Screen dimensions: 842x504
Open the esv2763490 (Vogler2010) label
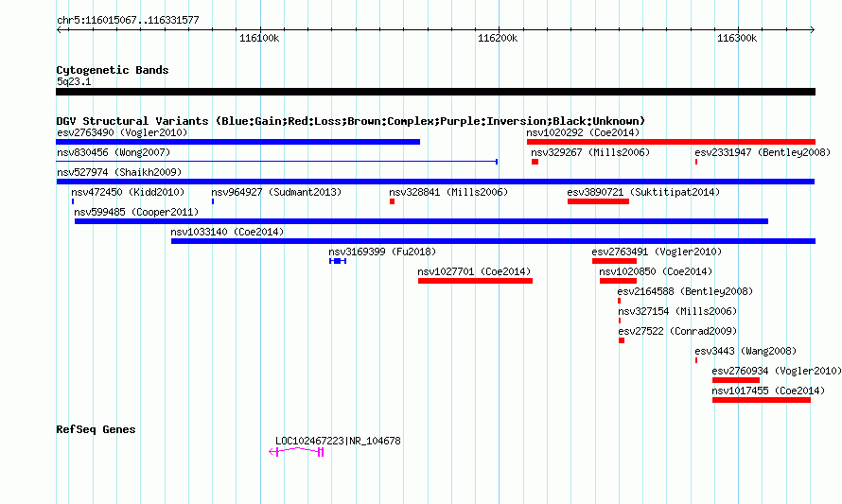tap(122, 132)
